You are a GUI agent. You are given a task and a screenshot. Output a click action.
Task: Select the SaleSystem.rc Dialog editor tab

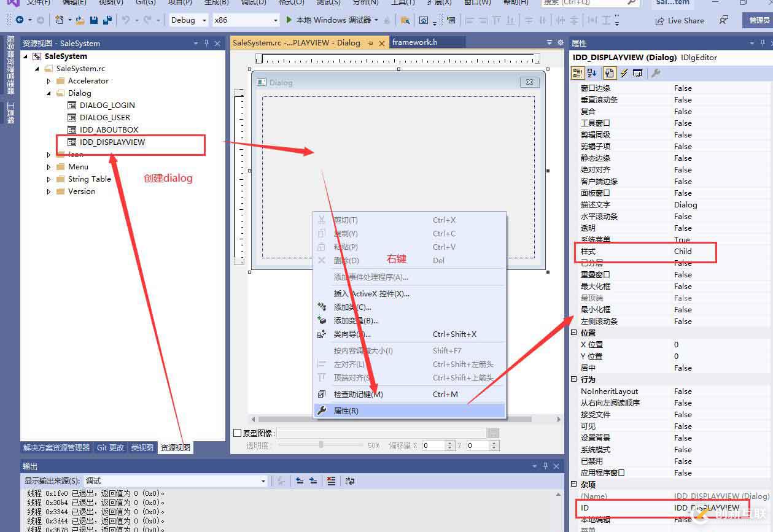[x=297, y=43]
